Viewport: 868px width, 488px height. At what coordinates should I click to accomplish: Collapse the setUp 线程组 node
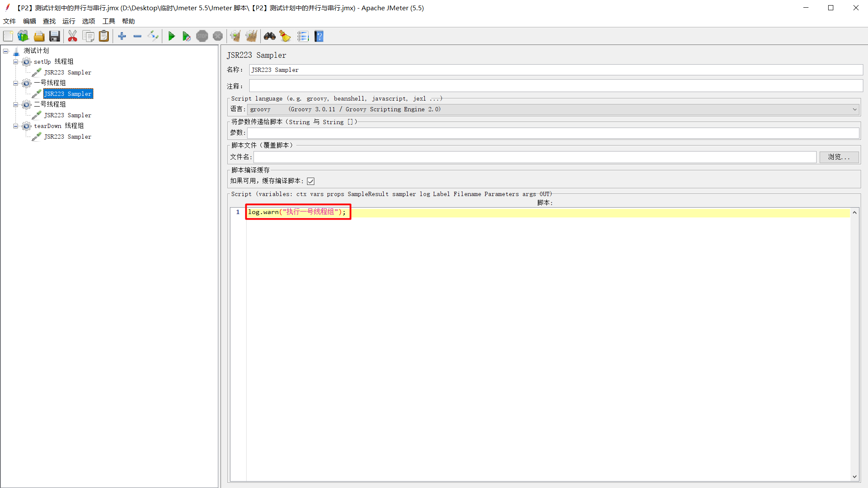click(x=16, y=62)
